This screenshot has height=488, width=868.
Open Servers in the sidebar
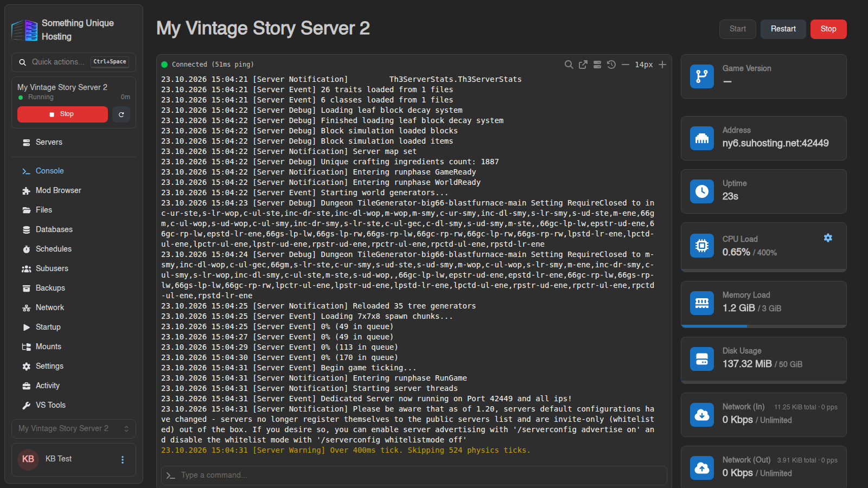click(74, 142)
